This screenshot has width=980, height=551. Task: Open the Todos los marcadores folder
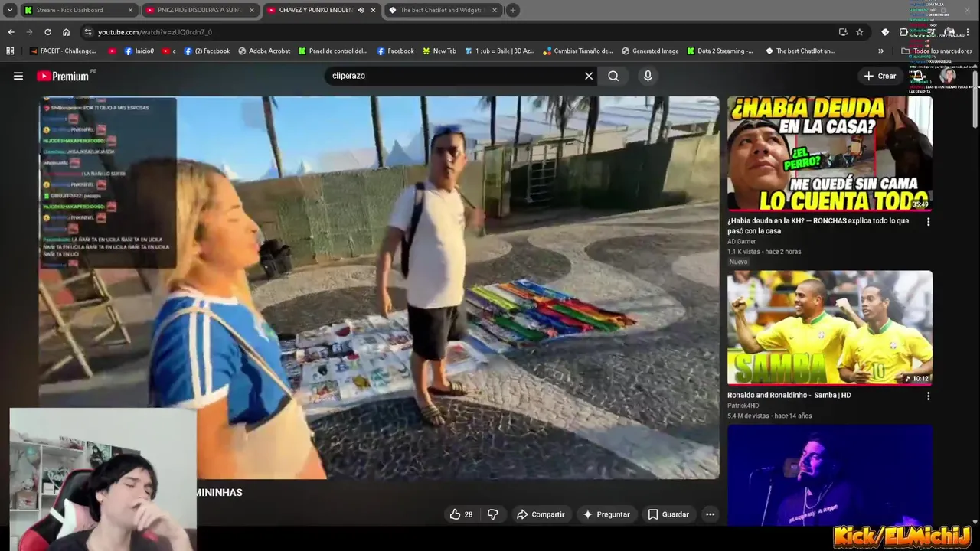(936, 51)
